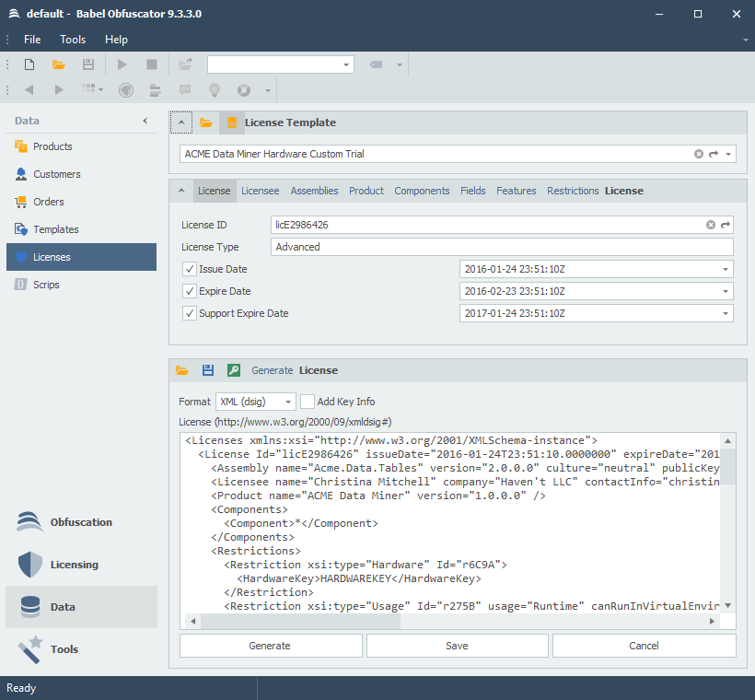The height and width of the screenshot is (700, 755).
Task: Open the empty toolbar combo box dropdown
Action: (346, 64)
